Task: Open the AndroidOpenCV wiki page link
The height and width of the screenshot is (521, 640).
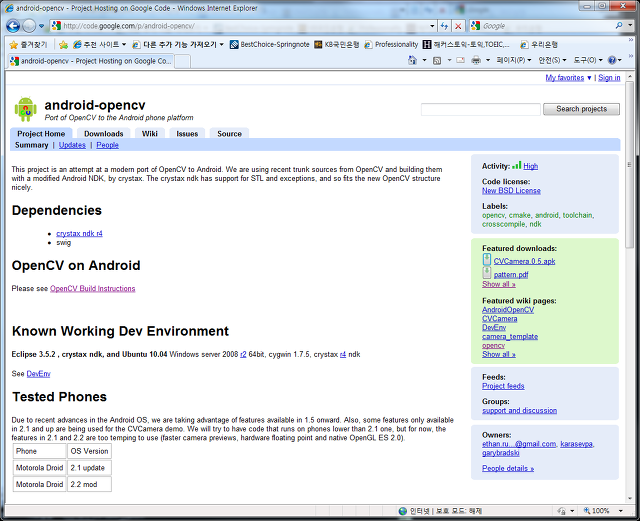Action: [x=508, y=310]
